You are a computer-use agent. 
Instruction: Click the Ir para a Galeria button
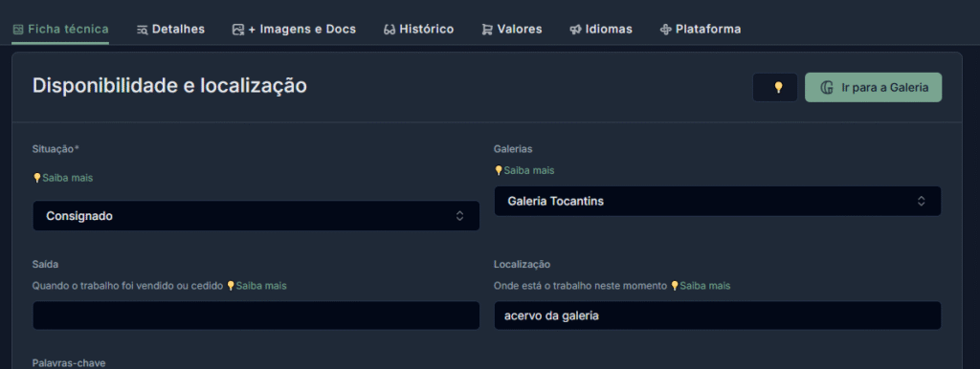point(873,87)
